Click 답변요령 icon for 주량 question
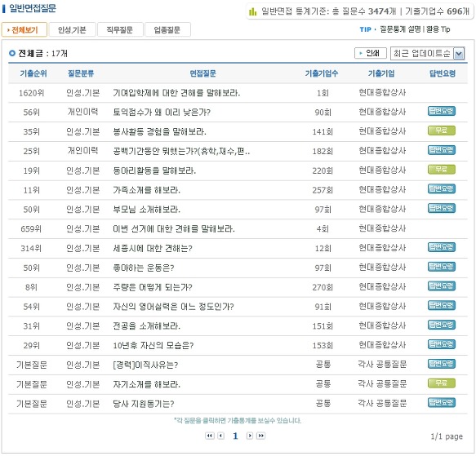The width and height of the screenshot is (476, 456). 442,286
